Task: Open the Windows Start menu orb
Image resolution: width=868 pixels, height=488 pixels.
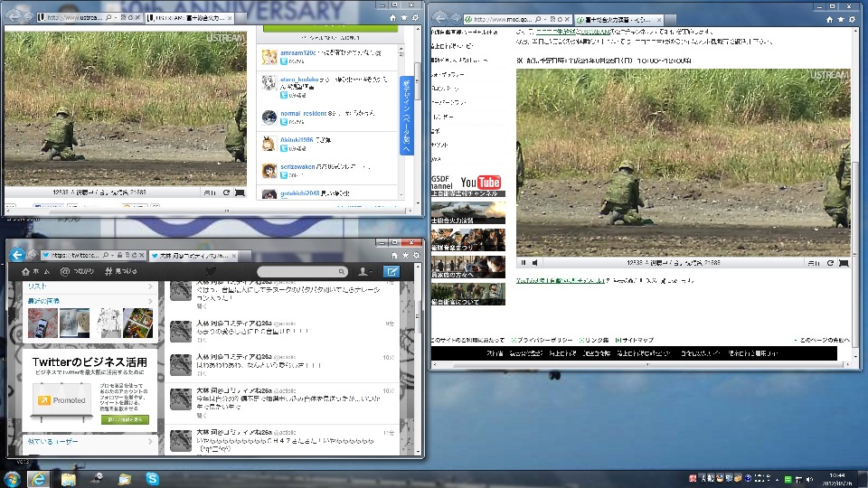Action: point(11,479)
